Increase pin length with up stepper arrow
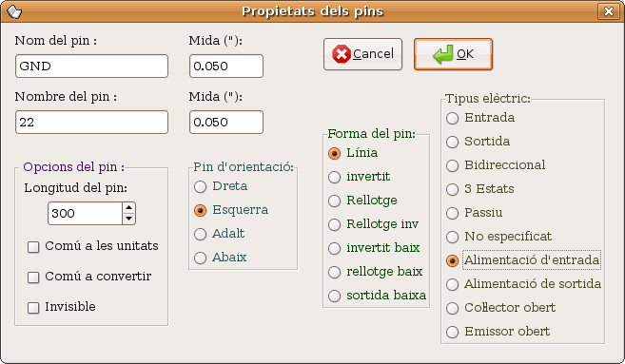Viewport: 625px width, 364px height. pyautogui.click(x=128, y=208)
